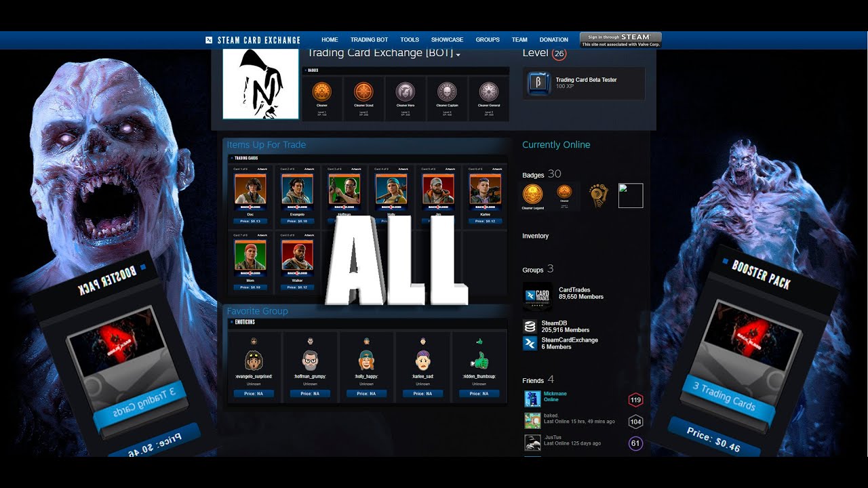Open the CardTrades group name link
The image size is (868, 488).
tap(574, 290)
